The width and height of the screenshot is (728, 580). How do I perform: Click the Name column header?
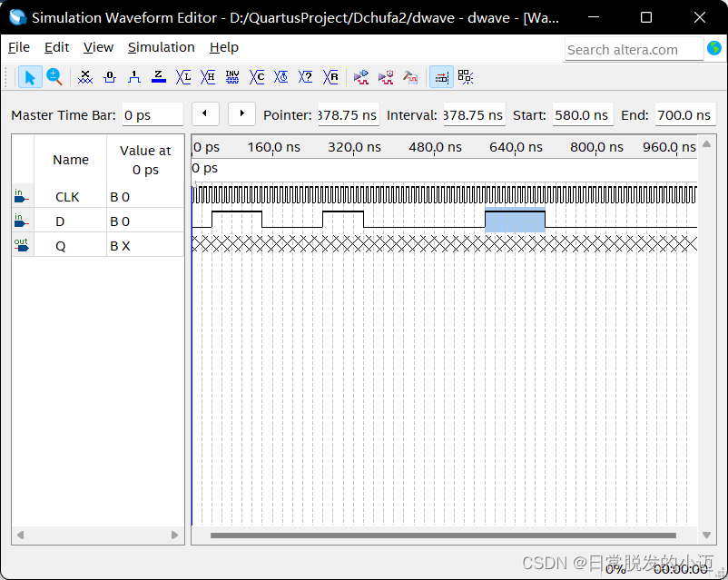point(71,159)
